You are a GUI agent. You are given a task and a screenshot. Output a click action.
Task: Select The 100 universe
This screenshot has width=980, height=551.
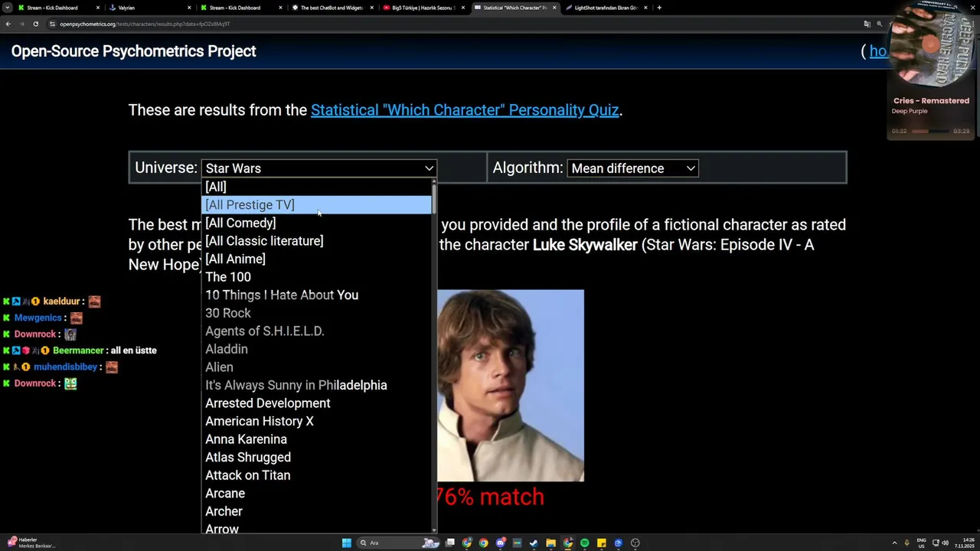pos(316,277)
